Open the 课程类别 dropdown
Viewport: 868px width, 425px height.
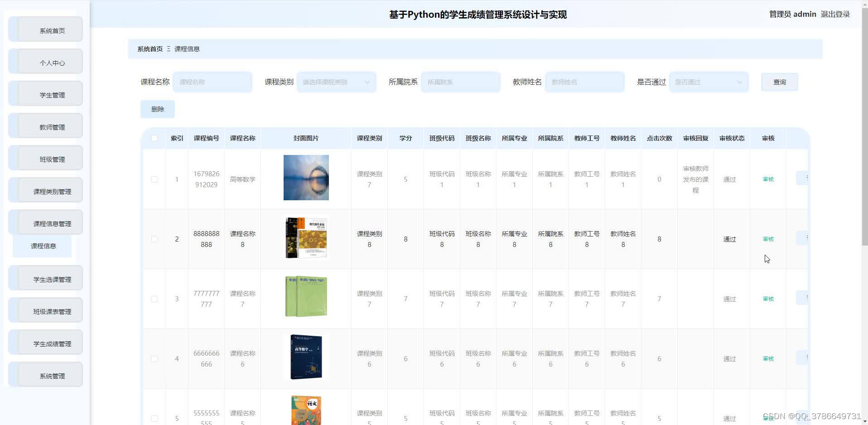tap(337, 82)
